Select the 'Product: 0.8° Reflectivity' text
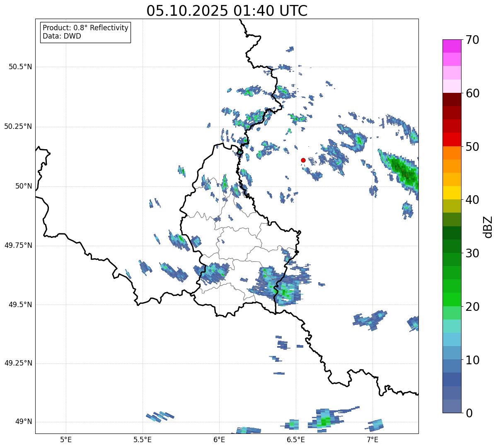Screen dimensions: 498x448 [x=86, y=28]
